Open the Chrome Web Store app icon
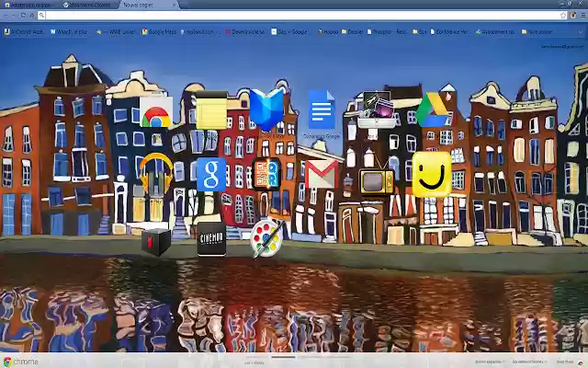Image resolution: width=588 pixels, height=368 pixels. click(x=156, y=112)
